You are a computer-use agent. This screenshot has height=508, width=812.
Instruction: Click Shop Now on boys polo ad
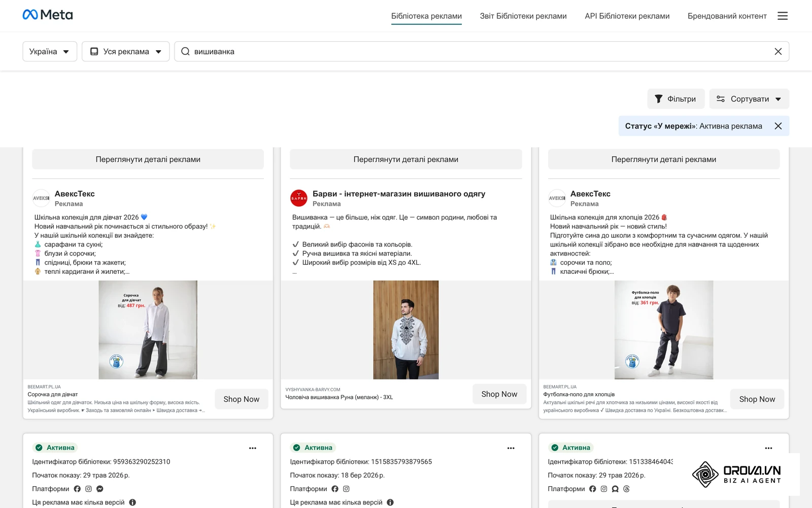tap(757, 399)
